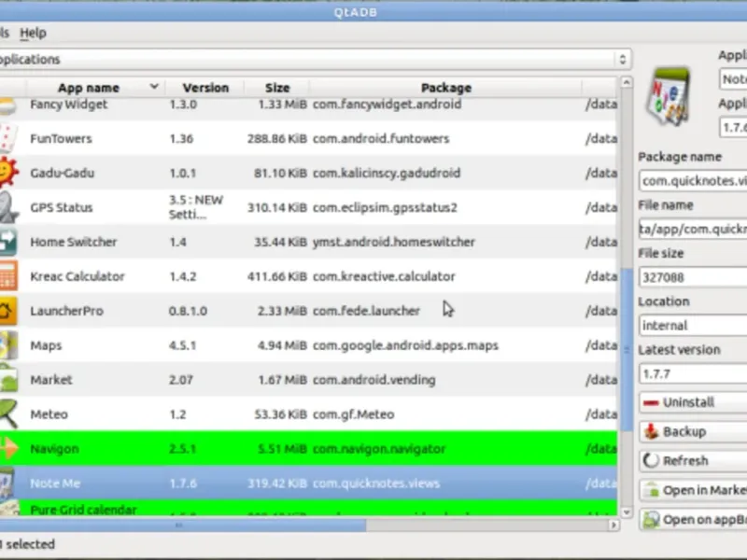
Task: Click the Maps app icon
Action: pos(8,345)
